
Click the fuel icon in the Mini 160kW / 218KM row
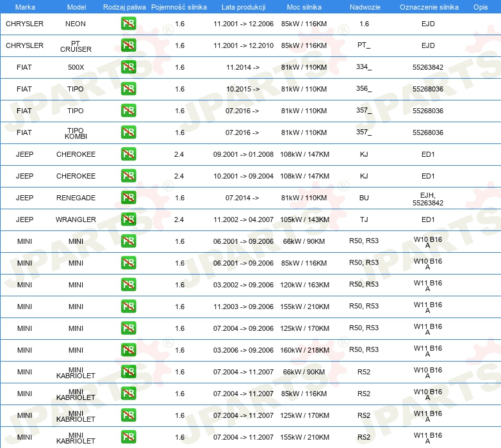[128, 350]
